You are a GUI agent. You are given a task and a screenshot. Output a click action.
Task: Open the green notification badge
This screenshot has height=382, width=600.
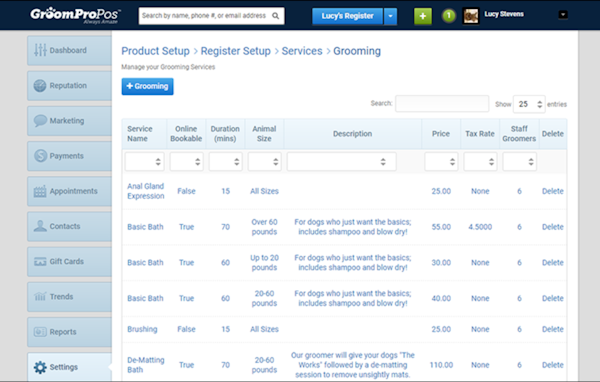pyautogui.click(x=449, y=16)
